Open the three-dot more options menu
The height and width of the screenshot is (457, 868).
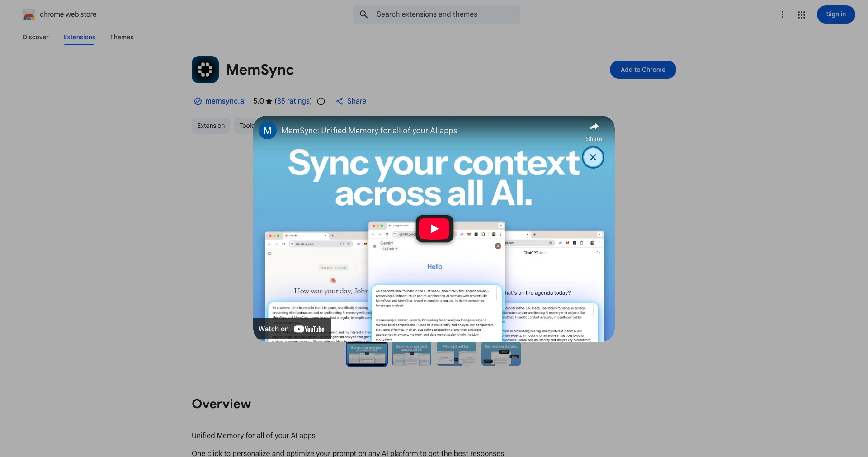coord(782,14)
